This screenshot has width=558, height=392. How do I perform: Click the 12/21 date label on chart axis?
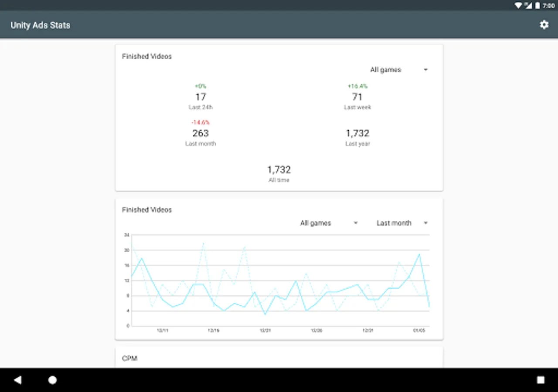(x=265, y=331)
